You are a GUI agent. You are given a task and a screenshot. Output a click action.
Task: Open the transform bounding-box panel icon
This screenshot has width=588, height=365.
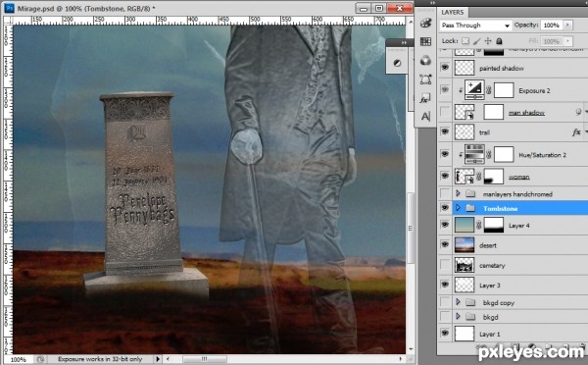pos(425,79)
